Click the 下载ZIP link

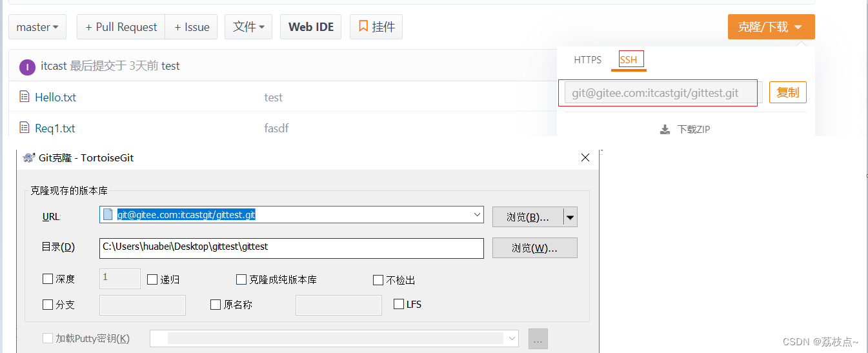point(693,130)
